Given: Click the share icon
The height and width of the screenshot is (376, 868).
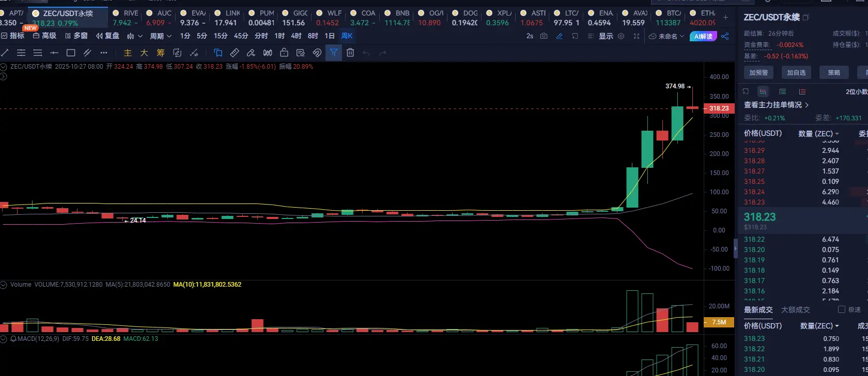Looking at the screenshot, I should [x=725, y=36].
